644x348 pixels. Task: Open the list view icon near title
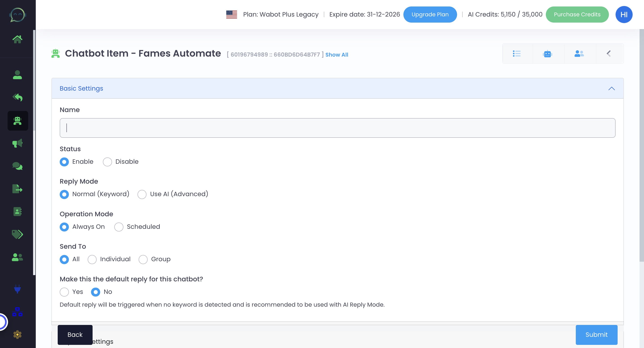517,53
